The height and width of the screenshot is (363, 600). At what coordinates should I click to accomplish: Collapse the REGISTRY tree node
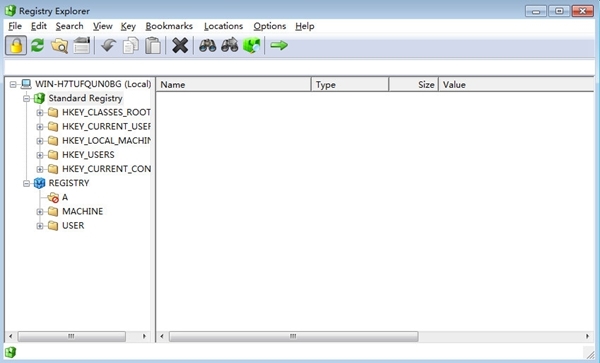coord(26,183)
